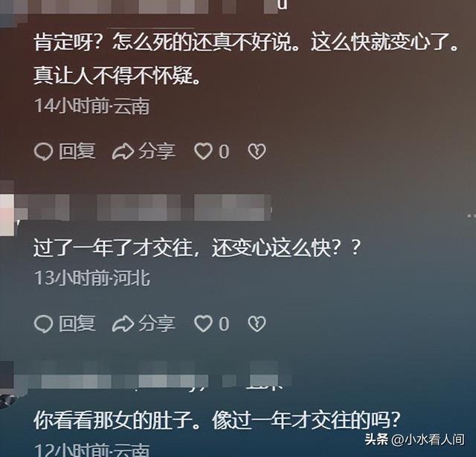This screenshot has width=476, height=457.
Task: Click the 分享 label below the 河北 comment
Action: (157, 323)
